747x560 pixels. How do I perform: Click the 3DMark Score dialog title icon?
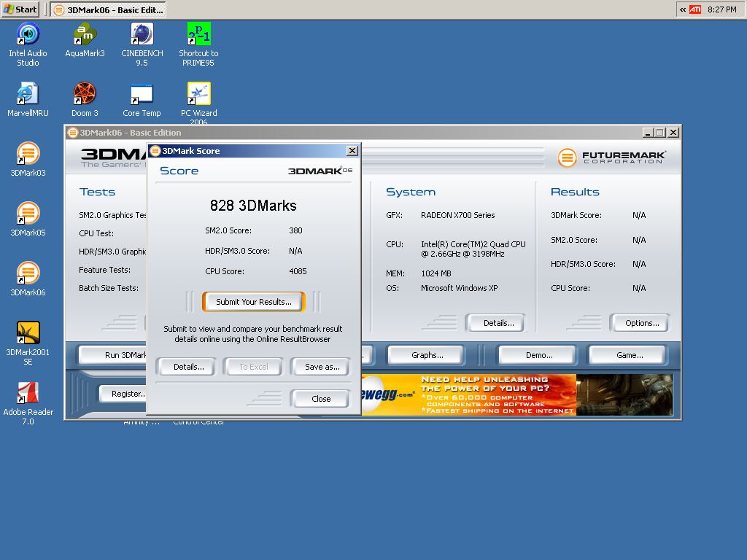pos(155,151)
